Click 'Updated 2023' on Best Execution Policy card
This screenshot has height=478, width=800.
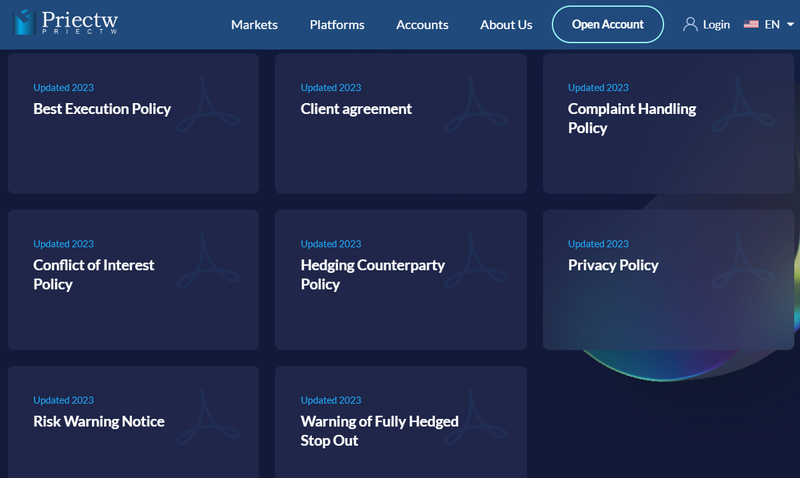point(63,88)
